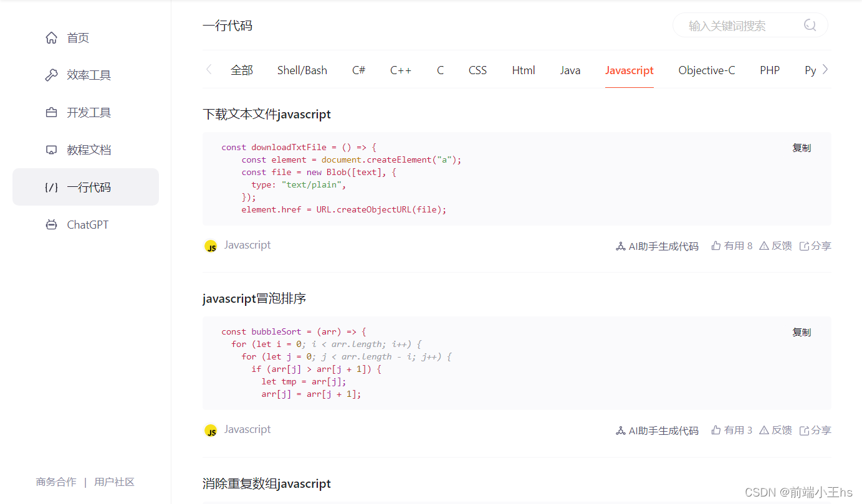This screenshot has height=504, width=862.
Task: Switch to the CSS tab
Action: (x=478, y=70)
